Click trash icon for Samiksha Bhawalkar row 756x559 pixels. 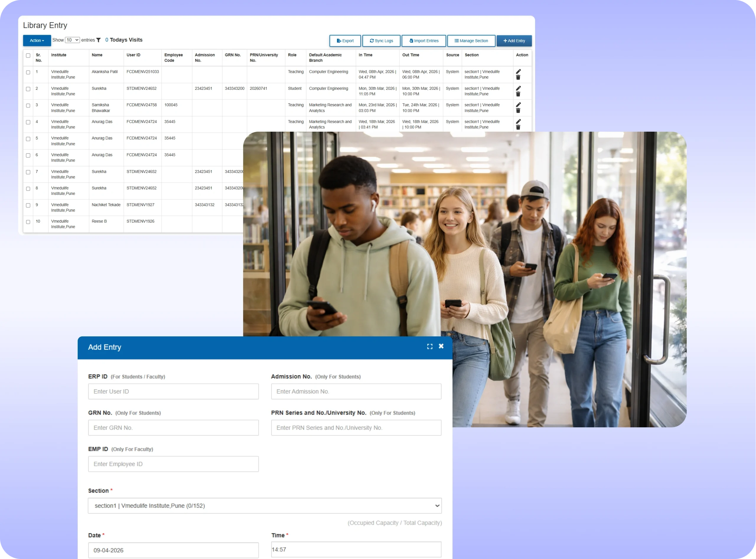[x=518, y=111]
